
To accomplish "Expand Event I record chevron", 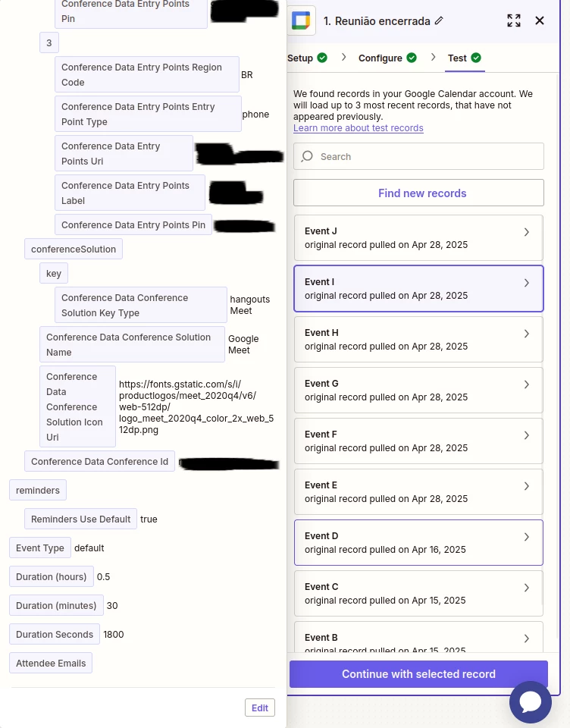I will point(526,283).
